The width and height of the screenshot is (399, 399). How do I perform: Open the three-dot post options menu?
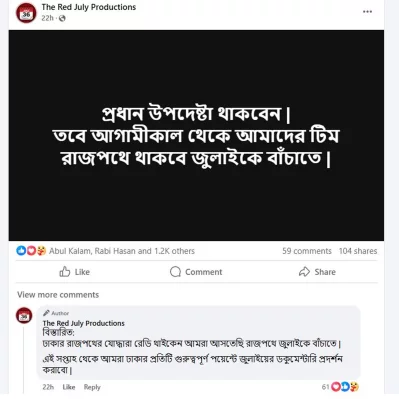[367, 12]
